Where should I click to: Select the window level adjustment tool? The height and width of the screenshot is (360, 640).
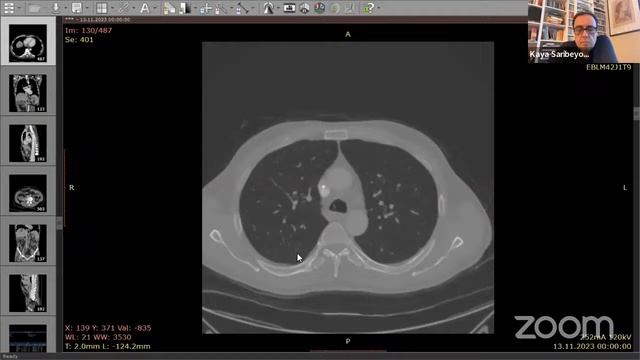tap(169, 8)
